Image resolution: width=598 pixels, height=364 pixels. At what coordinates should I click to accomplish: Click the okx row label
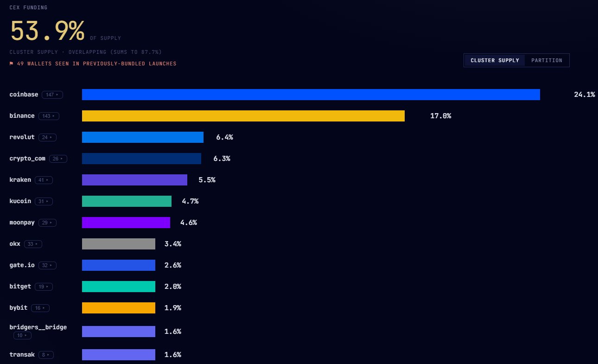tap(15, 244)
